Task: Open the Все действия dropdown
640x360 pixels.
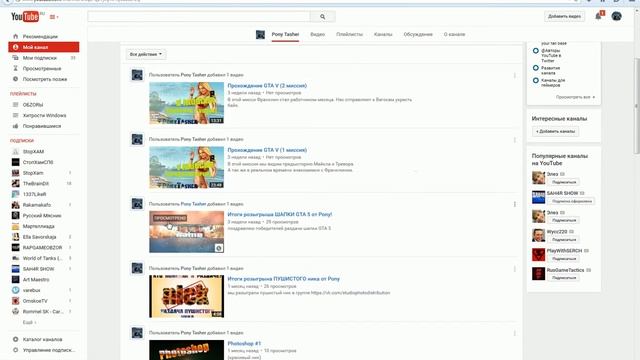Action: point(146,54)
